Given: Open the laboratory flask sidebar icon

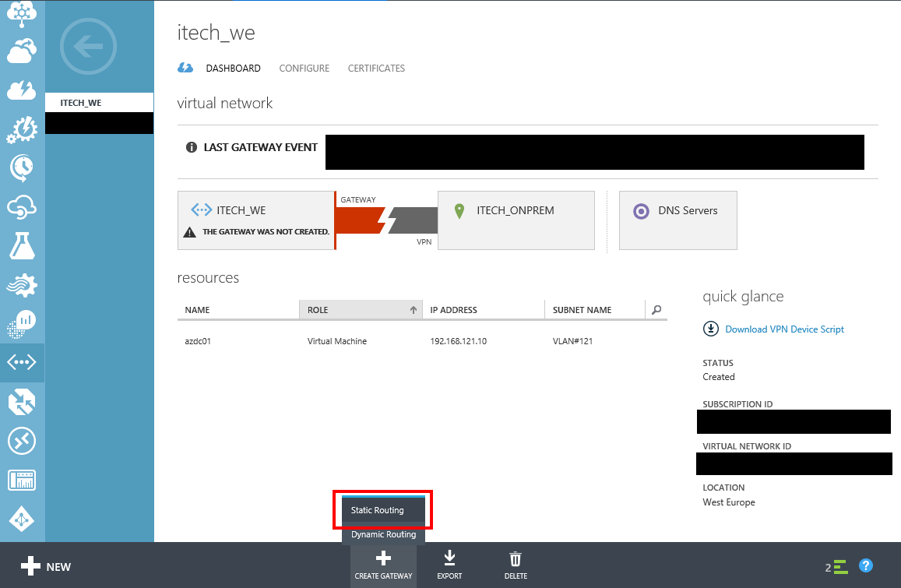Looking at the screenshot, I should 22,246.
